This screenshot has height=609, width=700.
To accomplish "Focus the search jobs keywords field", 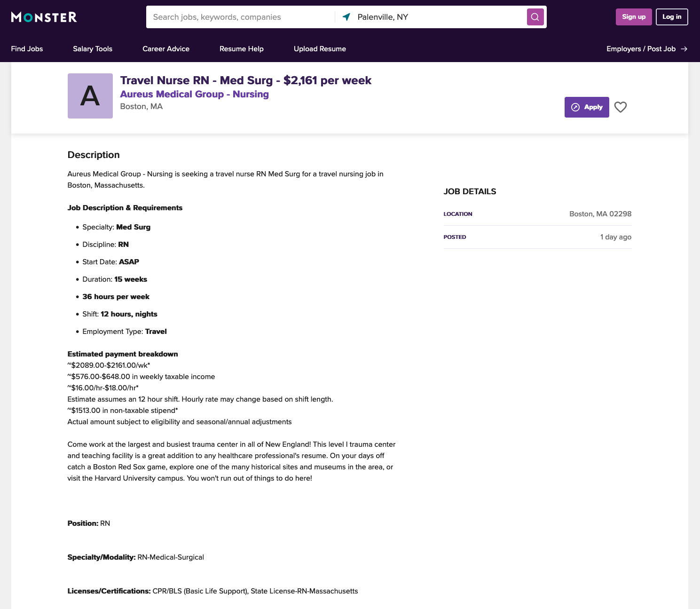I will click(241, 17).
